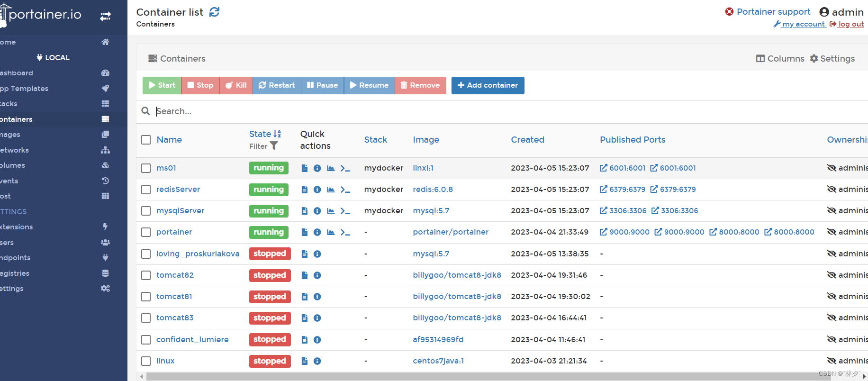The height and width of the screenshot is (381, 868).
Task: Click the Restart button
Action: 277,85
